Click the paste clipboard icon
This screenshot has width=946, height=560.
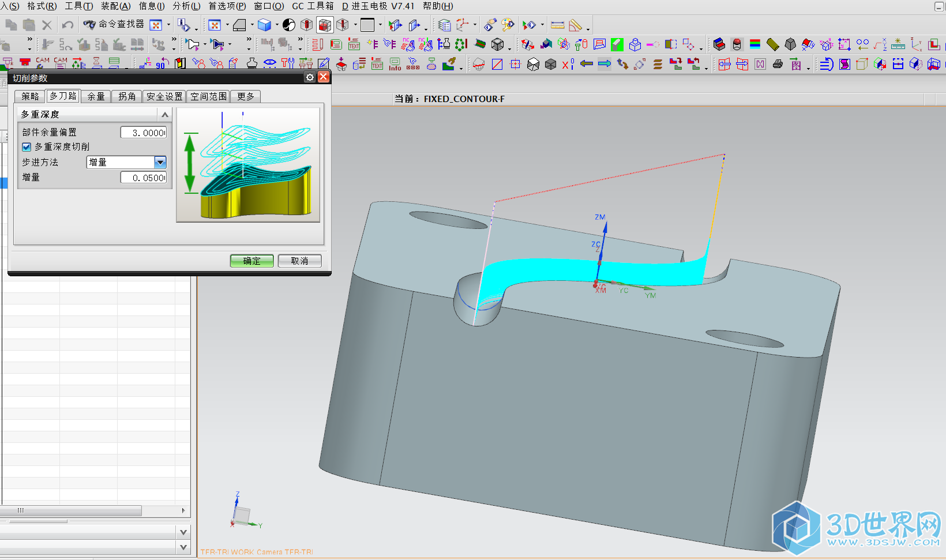[29, 25]
